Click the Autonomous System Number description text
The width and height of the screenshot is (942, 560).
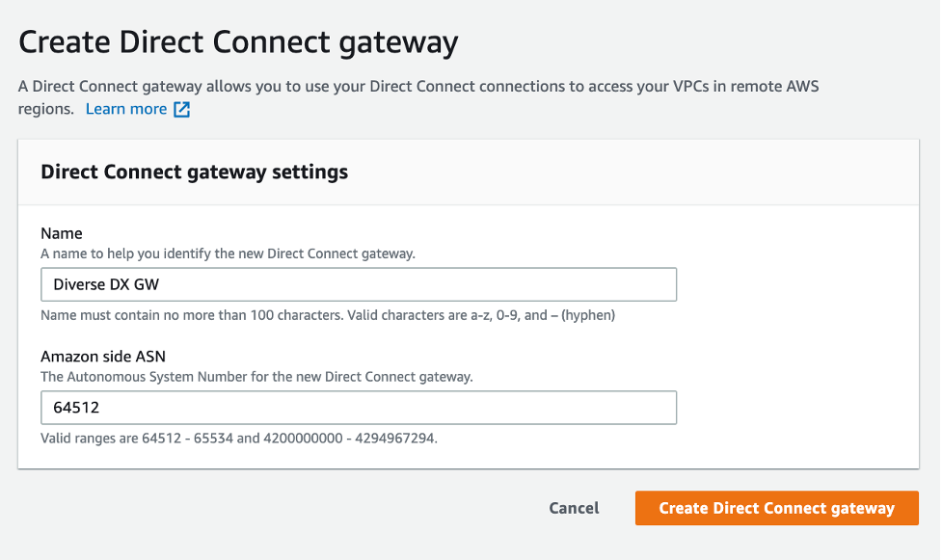(256, 377)
